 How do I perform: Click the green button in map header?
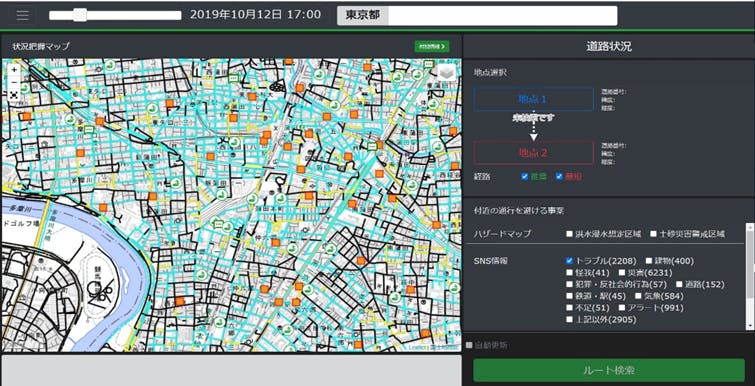pos(432,46)
